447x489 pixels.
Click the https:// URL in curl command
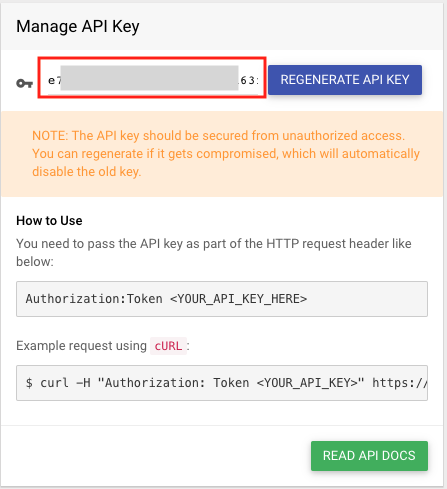tap(400, 383)
